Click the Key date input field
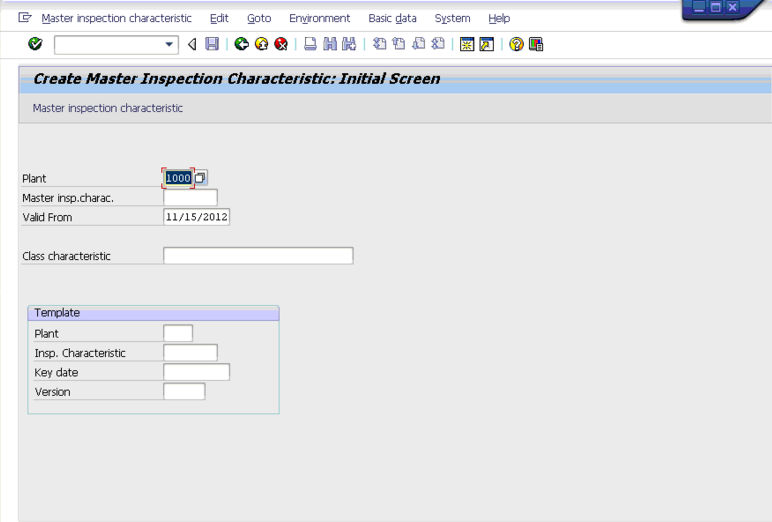This screenshot has width=772, height=522. tap(196, 372)
